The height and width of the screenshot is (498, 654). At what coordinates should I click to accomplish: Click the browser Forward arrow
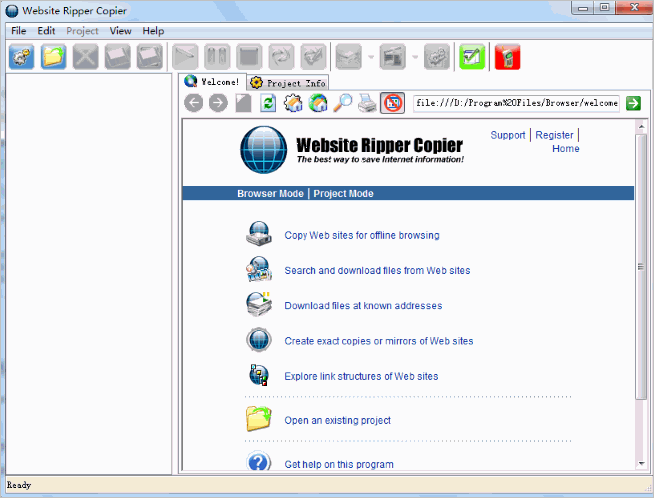(x=218, y=103)
